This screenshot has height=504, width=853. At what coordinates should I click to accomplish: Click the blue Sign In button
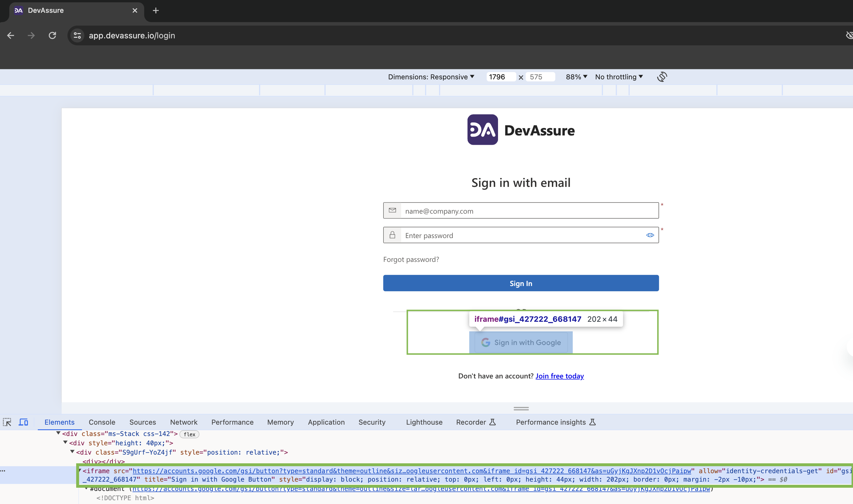tap(520, 283)
